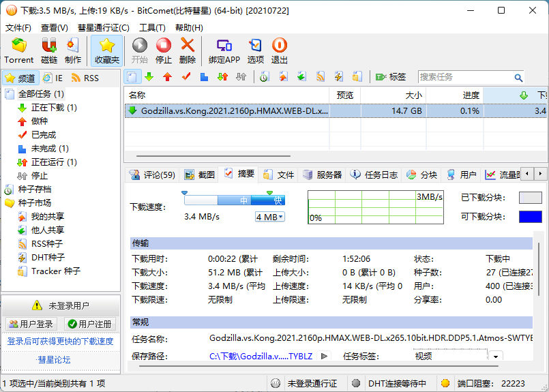Switch to the 频道 sidebar tab
Image resolution: width=549 pixels, height=392 pixels.
[x=20, y=78]
